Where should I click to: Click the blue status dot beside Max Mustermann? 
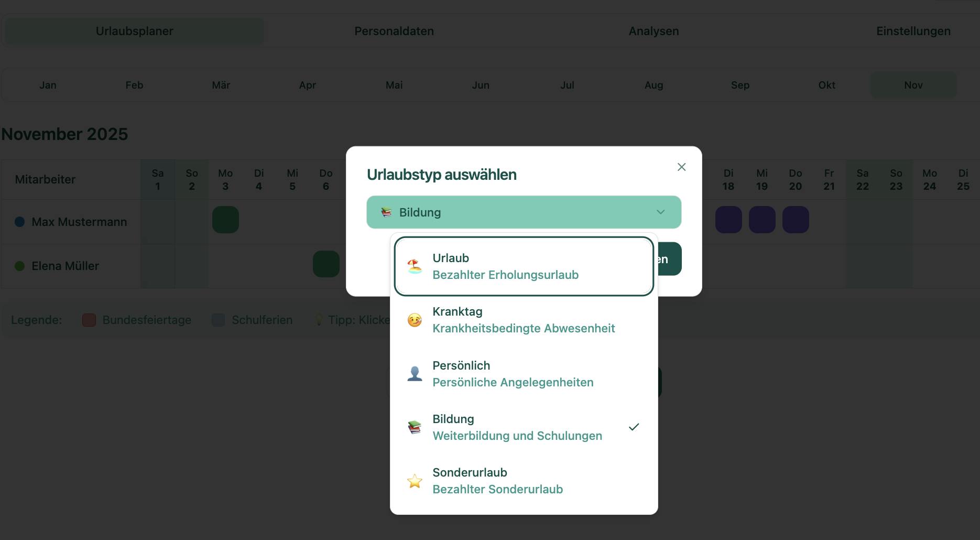click(x=20, y=221)
